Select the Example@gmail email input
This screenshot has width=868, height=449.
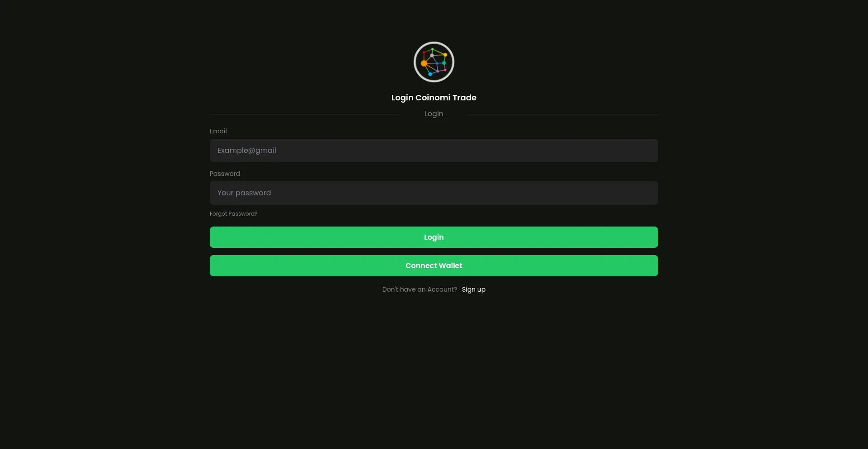[x=434, y=150]
